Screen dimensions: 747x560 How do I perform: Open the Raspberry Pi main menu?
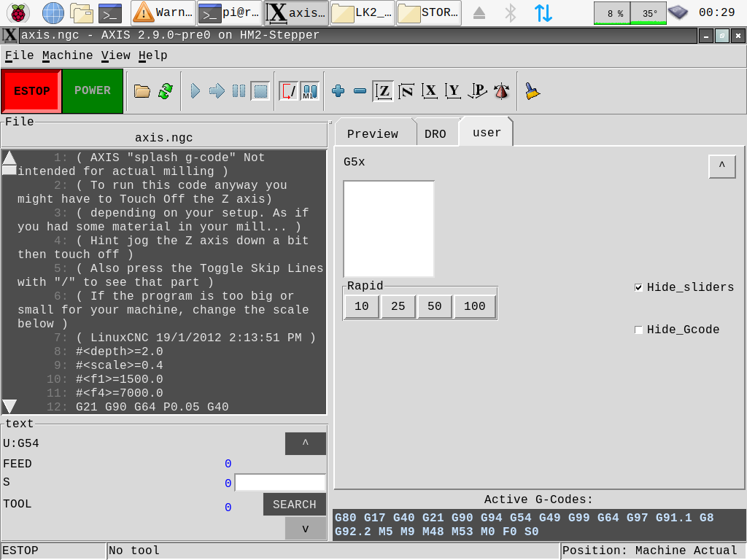(18, 13)
